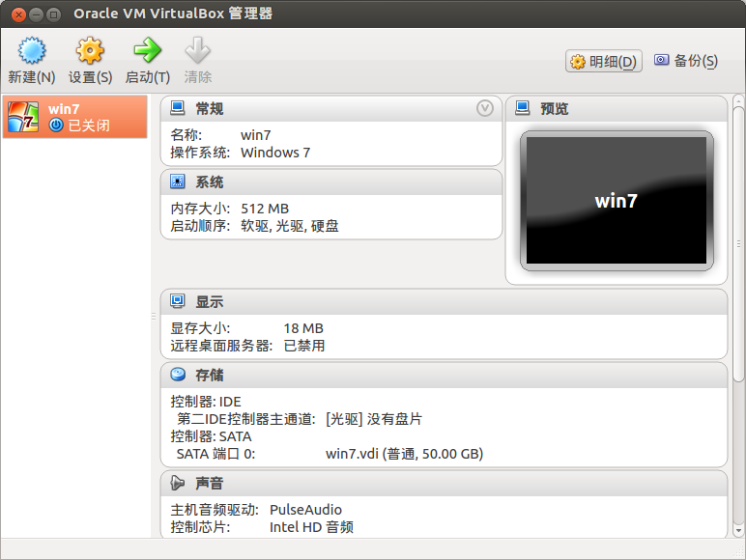Switch to 备份(S) snapshots view
The width and height of the screenshot is (746, 560).
point(685,61)
